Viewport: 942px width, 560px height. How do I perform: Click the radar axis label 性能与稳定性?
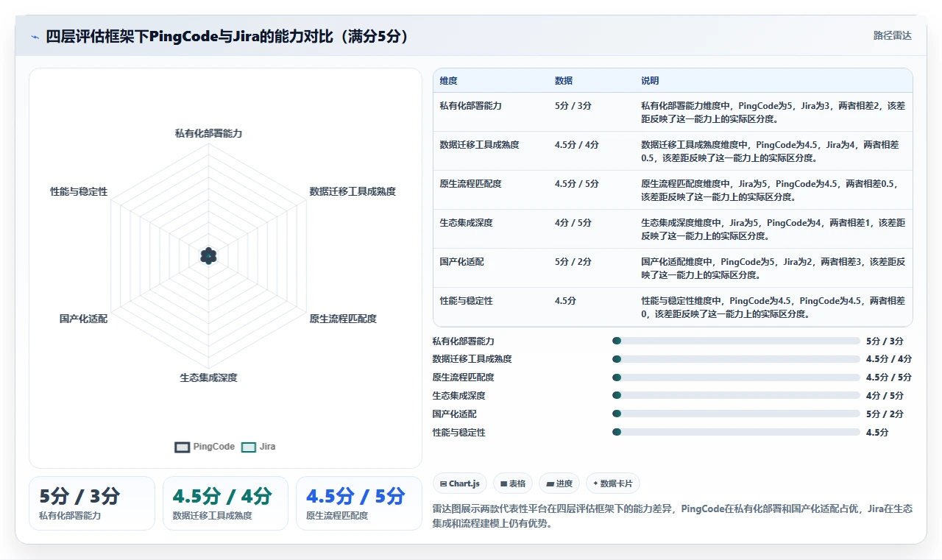(x=79, y=191)
